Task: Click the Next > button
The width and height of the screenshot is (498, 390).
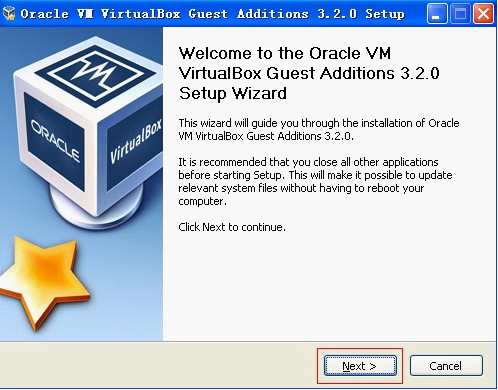Action: tap(360, 366)
